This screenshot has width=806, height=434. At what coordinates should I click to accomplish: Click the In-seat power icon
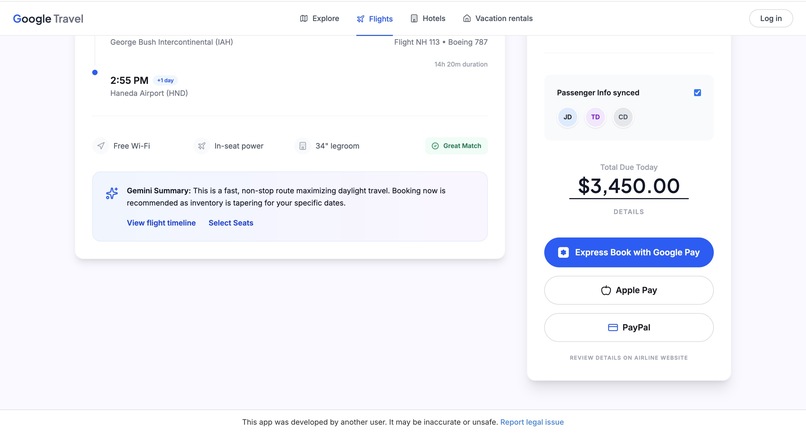pos(202,146)
